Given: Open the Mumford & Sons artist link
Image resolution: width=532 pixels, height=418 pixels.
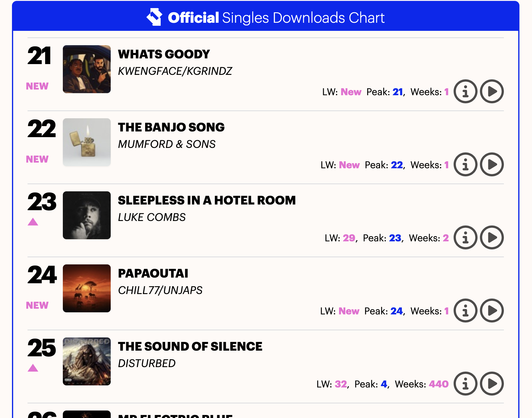Looking at the screenshot, I should (x=167, y=144).
